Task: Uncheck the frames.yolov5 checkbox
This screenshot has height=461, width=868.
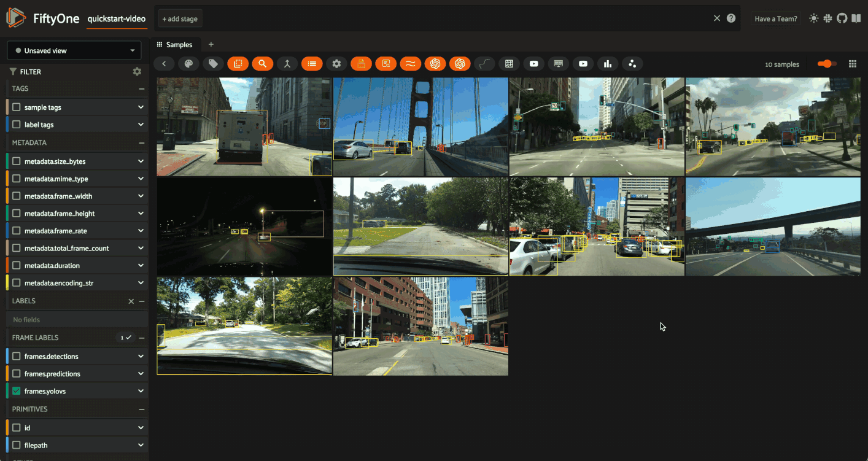Action: 17,391
